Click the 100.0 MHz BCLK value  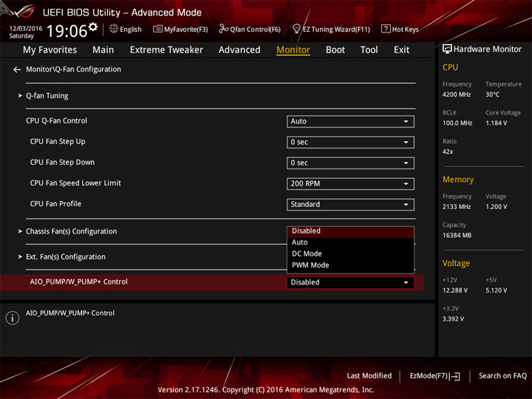point(457,123)
